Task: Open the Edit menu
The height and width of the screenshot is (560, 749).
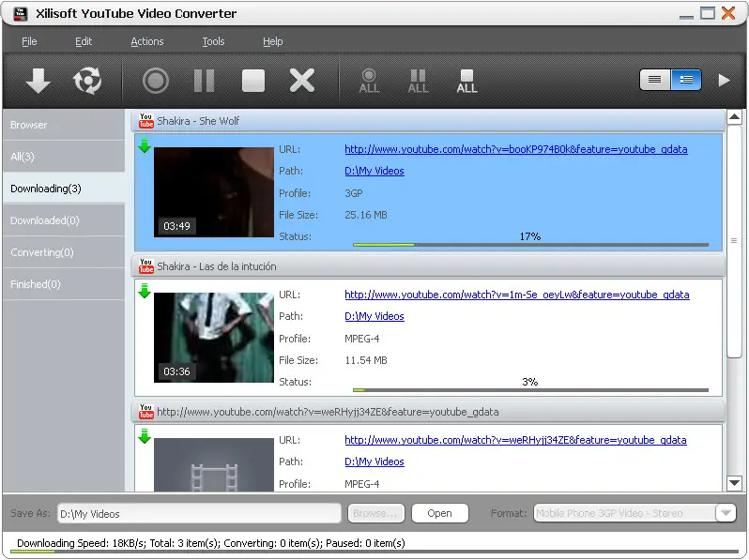Action: tap(84, 41)
